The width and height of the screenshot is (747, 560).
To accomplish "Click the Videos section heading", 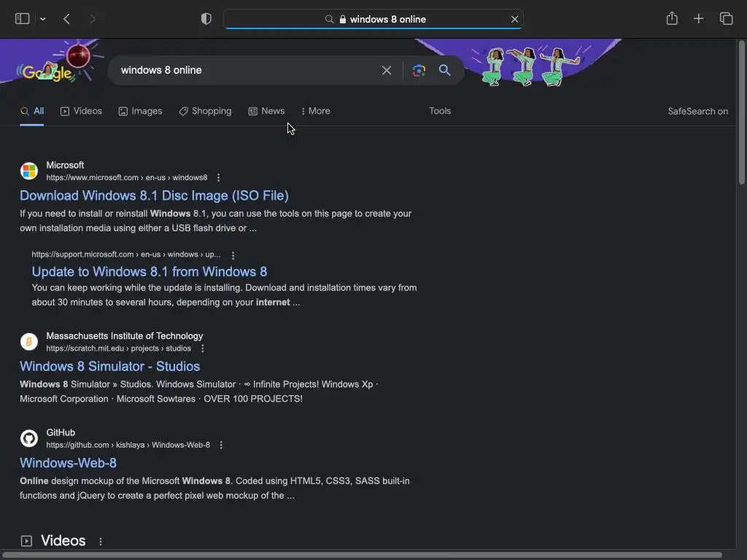I will pos(63,540).
